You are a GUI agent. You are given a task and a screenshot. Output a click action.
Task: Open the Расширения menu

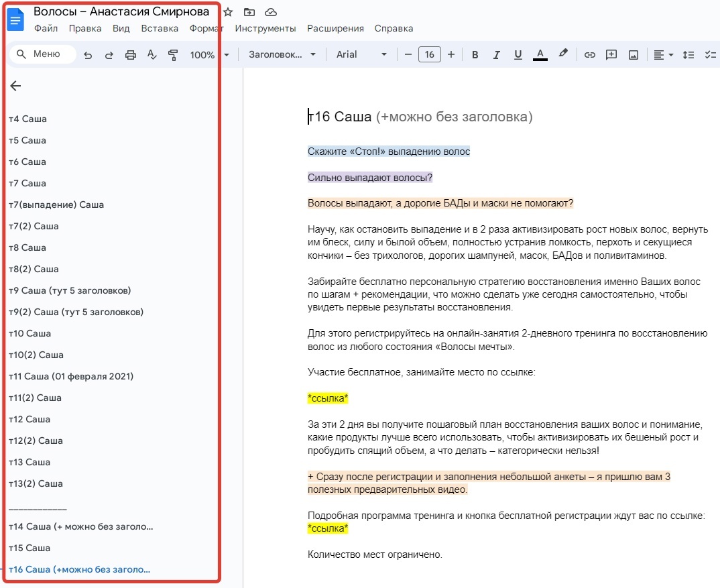pyautogui.click(x=335, y=28)
